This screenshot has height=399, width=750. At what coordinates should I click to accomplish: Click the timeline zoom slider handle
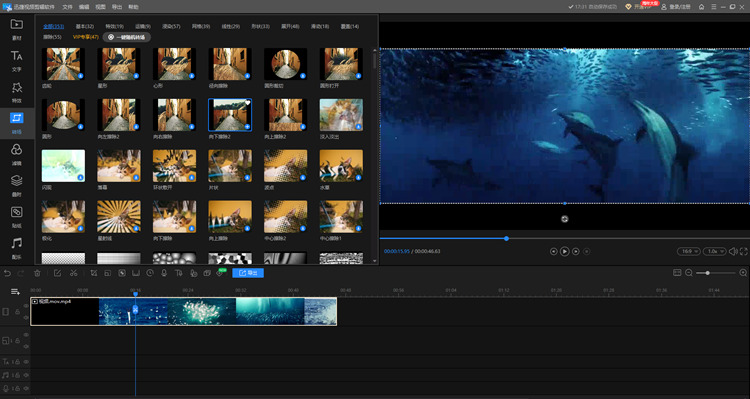(707, 273)
